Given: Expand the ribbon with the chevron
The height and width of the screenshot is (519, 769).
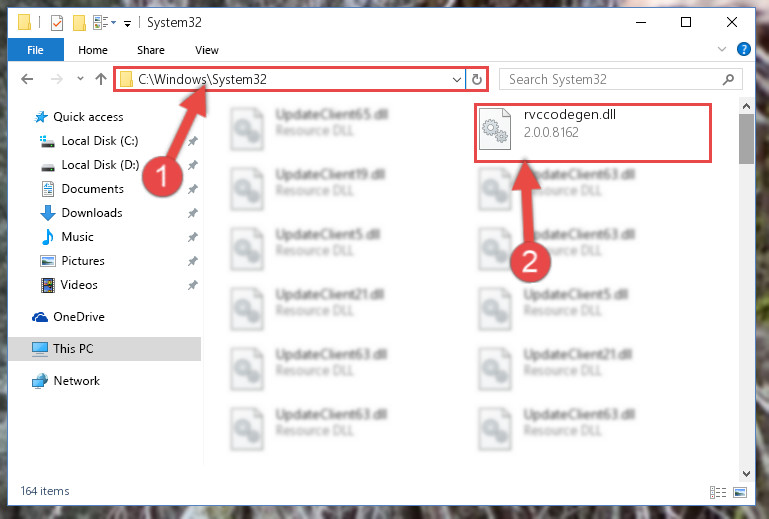Looking at the screenshot, I should (721, 49).
